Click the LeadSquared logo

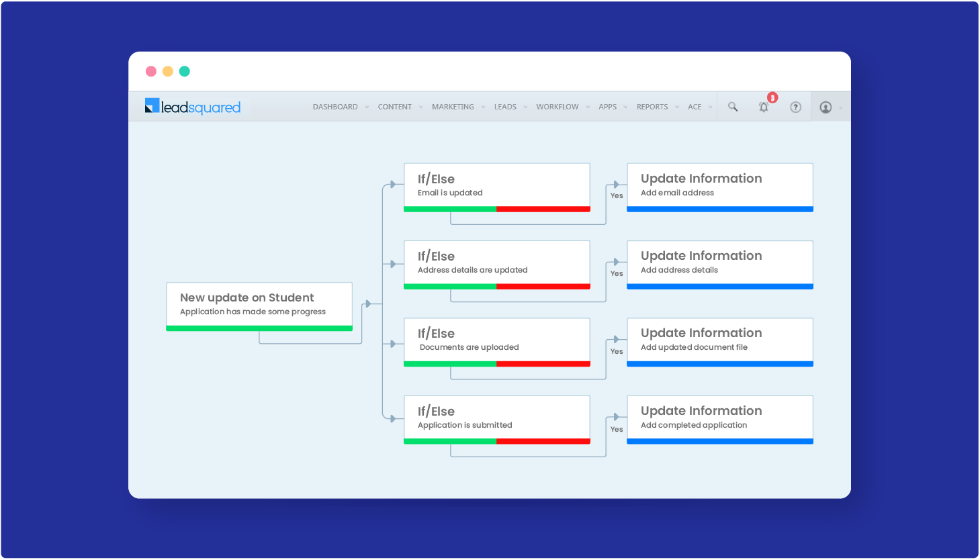coord(193,106)
